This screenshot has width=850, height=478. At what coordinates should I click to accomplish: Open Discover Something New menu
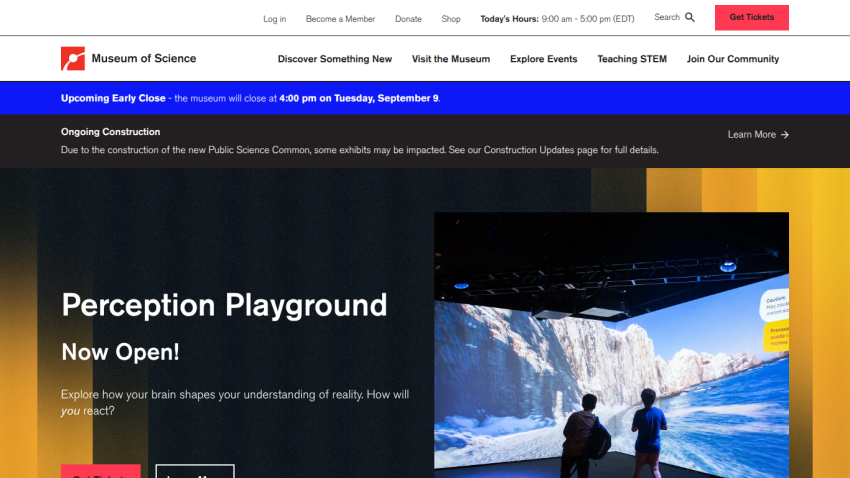pyautogui.click(x=334, y=59)
